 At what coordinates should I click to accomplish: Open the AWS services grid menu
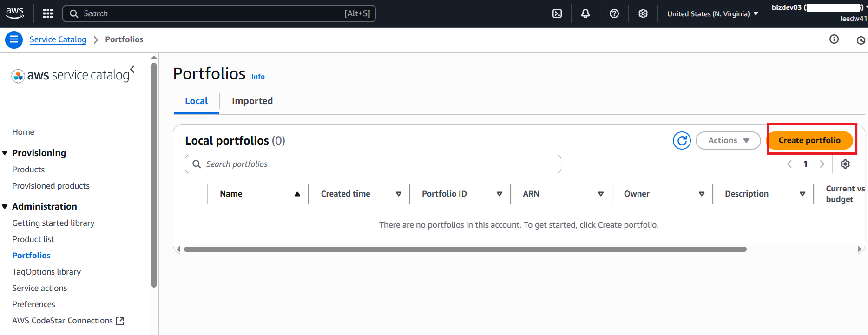[x=47, y=13]
